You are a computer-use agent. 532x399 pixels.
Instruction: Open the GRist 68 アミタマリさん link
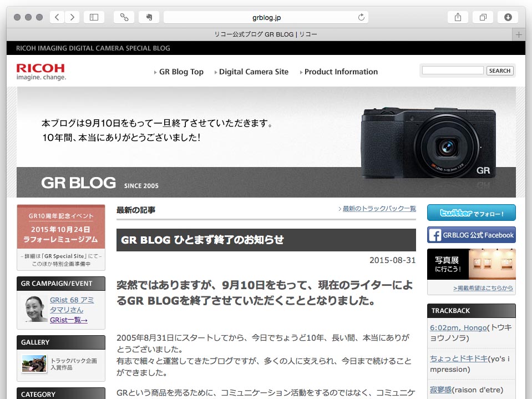[72, 305]
